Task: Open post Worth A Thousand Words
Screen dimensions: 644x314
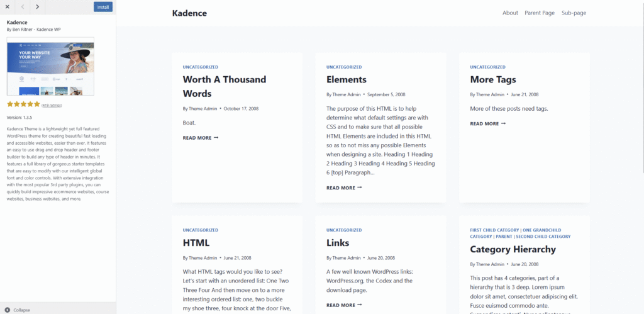Action: [224, 86]
